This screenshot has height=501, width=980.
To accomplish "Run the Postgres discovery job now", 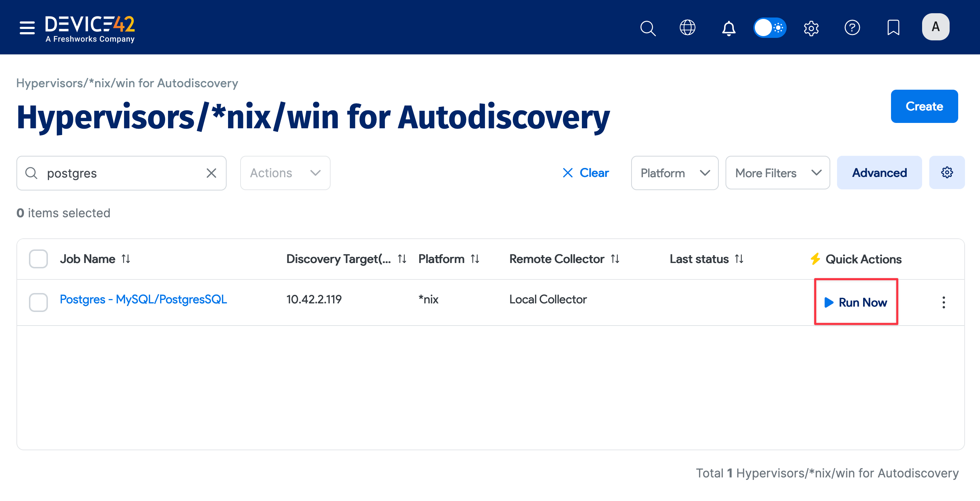I will pos(856,302).
